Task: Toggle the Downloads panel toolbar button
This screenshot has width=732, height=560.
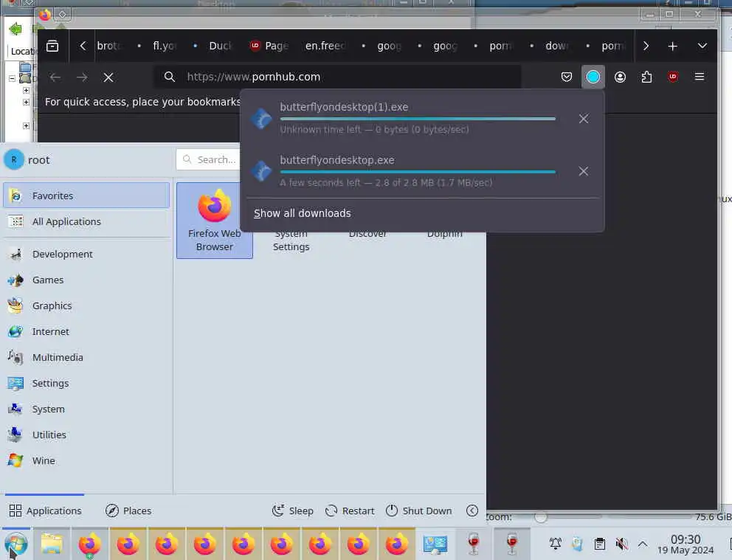Action: pyautogui.click(x=593, y=77)
